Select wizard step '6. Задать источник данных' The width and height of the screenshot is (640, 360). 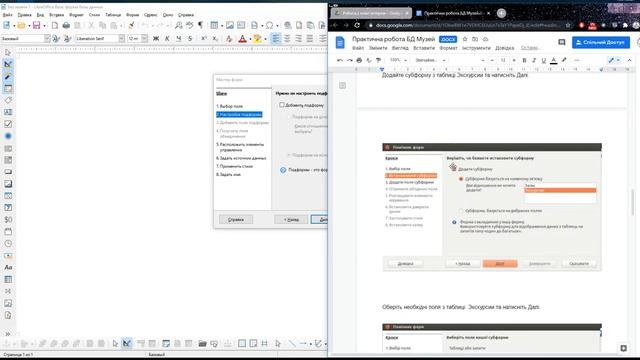(x=241, y=158)
